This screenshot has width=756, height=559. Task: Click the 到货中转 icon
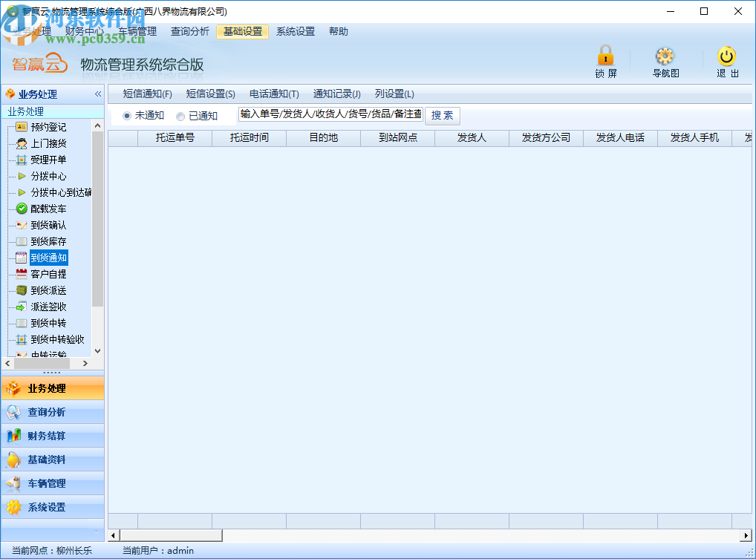[22, 323]
